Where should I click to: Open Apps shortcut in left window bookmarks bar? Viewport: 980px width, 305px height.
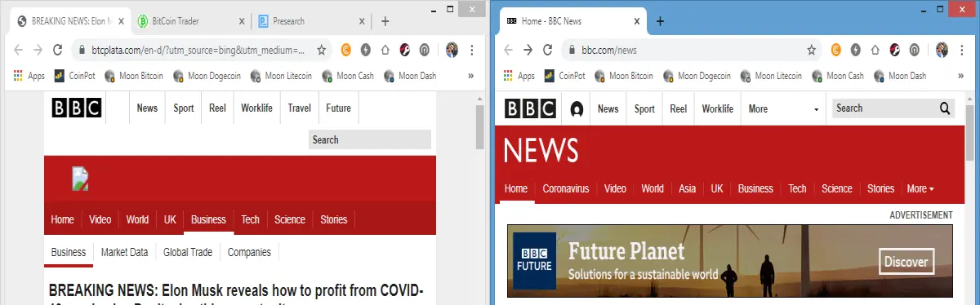click(x=29, y=76)
